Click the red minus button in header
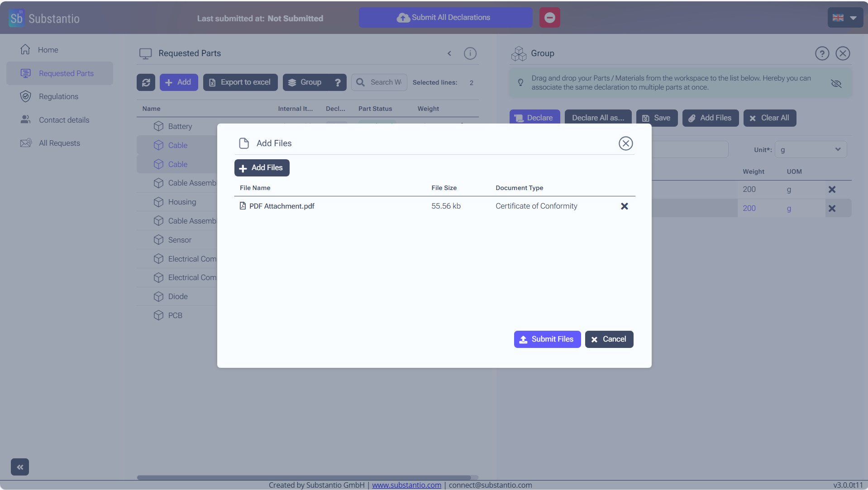868x490 pixels. [549, 18]
